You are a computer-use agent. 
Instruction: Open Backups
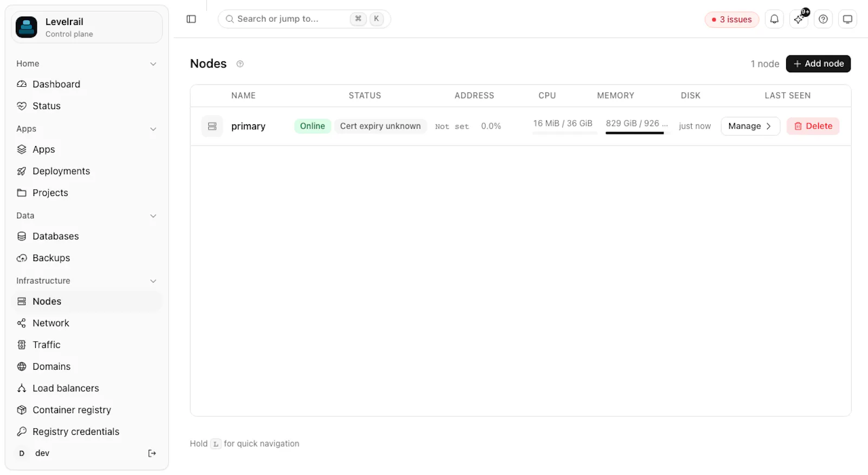point(87,258)
